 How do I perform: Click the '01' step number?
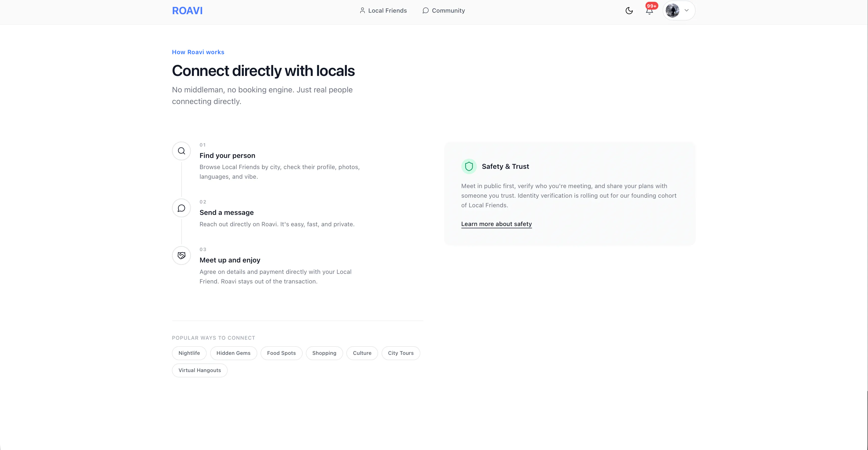(203, 145)
